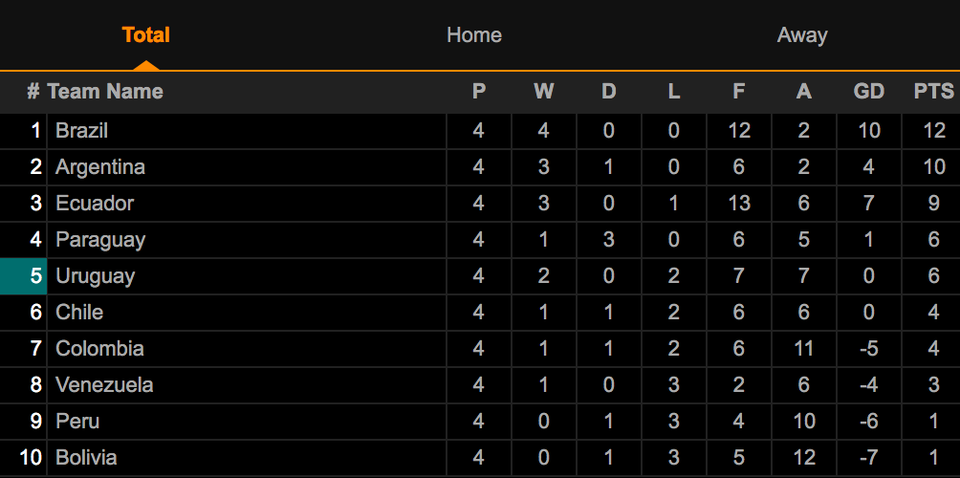Open the Argentina team link
960x478 pixels.
pos(100,166)
